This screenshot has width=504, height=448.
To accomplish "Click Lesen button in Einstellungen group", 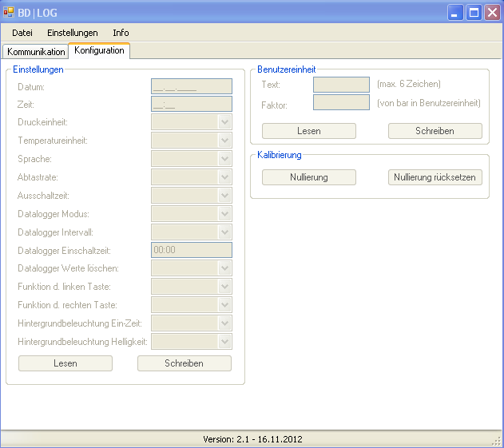I will (x=65, y=363).
